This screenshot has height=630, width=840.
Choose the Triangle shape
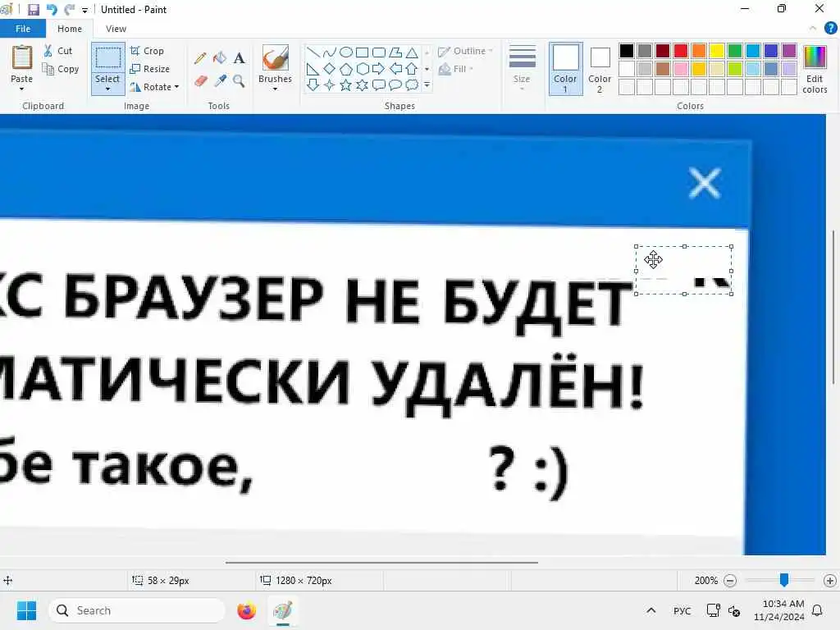(x=412, y=52)
